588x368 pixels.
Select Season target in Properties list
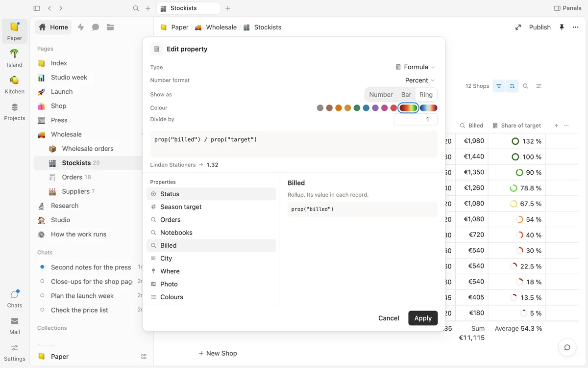click(211, 207)
